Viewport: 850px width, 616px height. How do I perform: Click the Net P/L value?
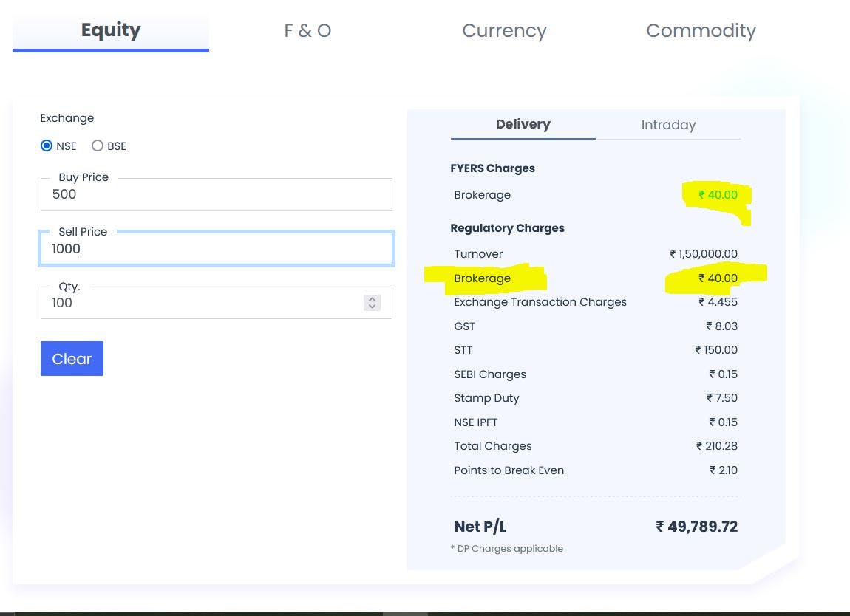[x=696, y=527]
